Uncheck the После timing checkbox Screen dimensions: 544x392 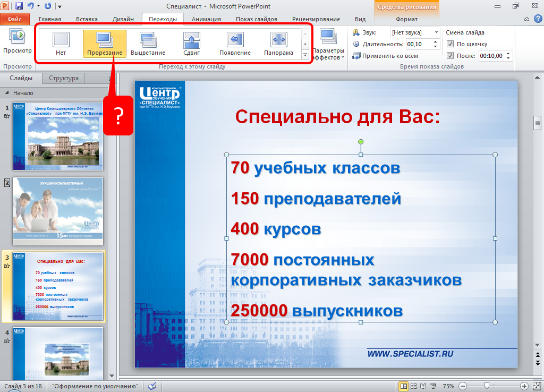(450, 55)
